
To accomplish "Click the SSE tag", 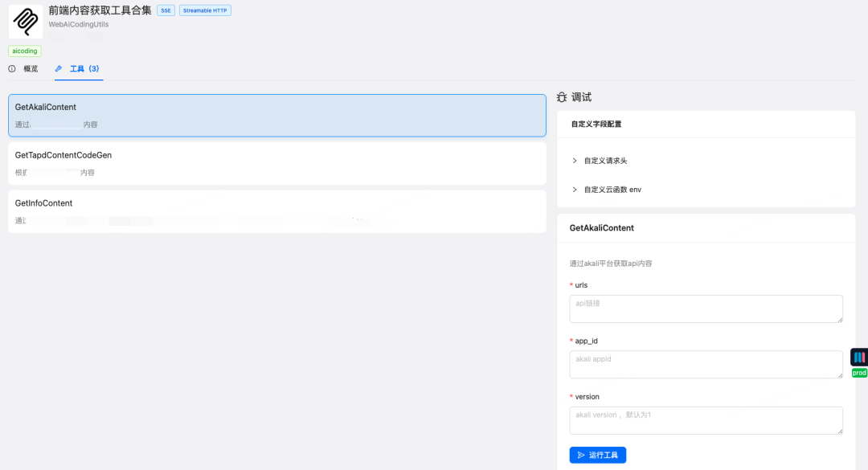I will [x=166, y=10].
